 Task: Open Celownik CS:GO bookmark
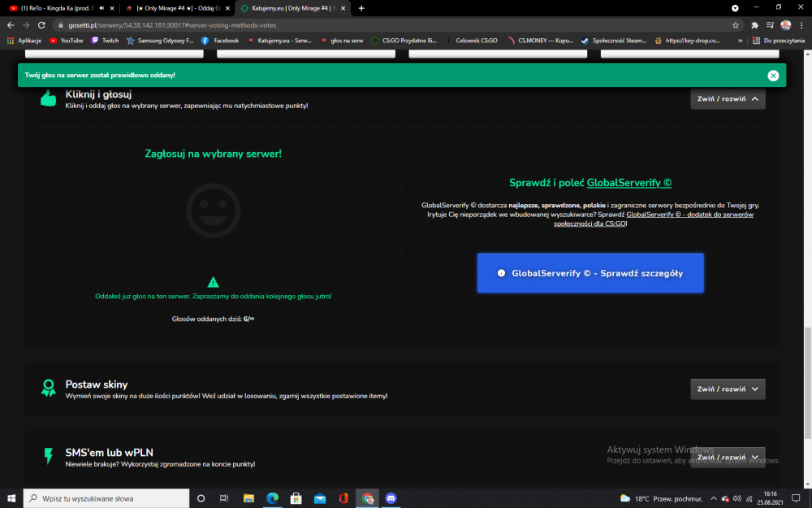click(x=471, y=41)
